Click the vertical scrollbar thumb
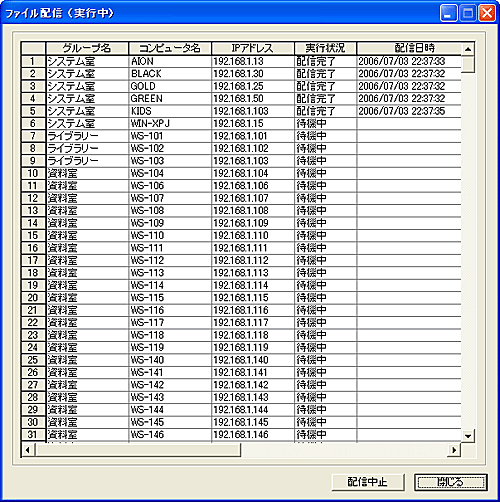Screen dimensions: 500x502 [468, 64]
